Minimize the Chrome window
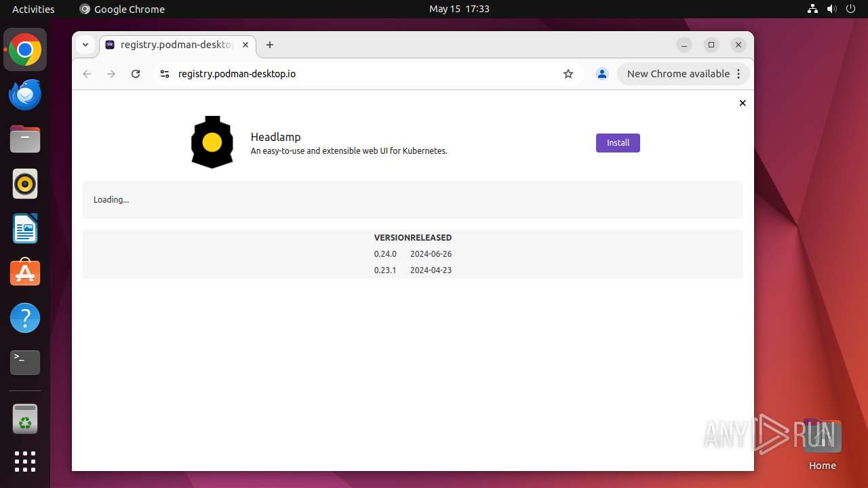Viewport: 868px width, 488px height. (x=684, y=45)
